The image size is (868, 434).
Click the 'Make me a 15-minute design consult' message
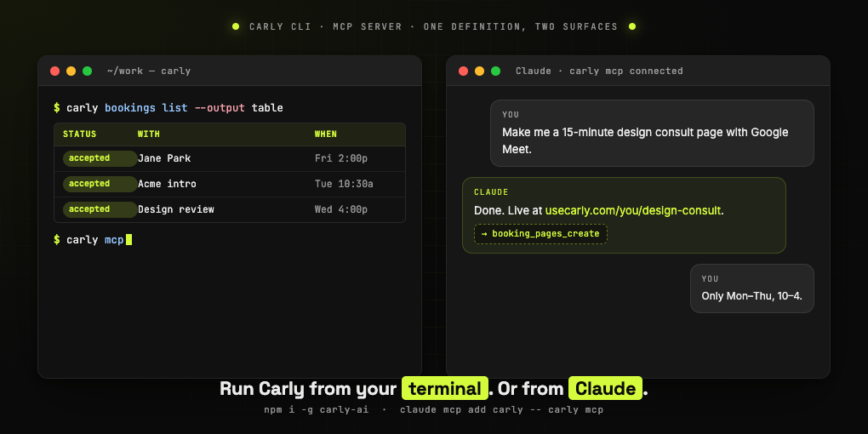652,133
